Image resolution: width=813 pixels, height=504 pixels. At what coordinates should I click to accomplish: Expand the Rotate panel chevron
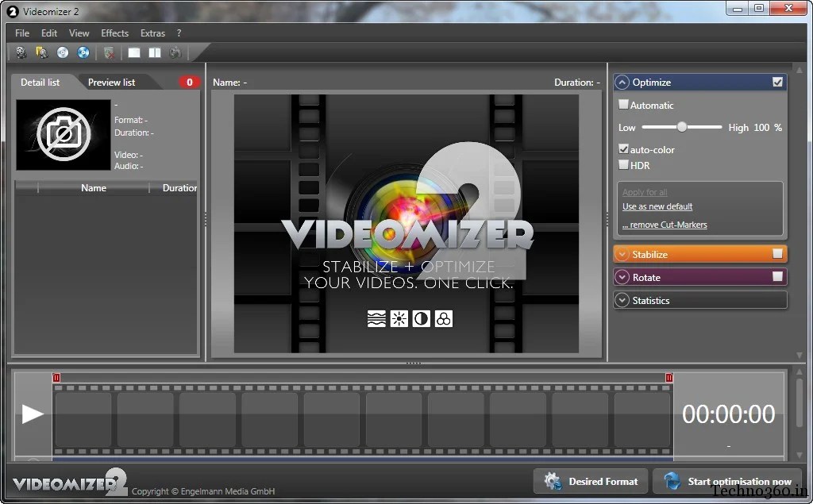[622, 277]
